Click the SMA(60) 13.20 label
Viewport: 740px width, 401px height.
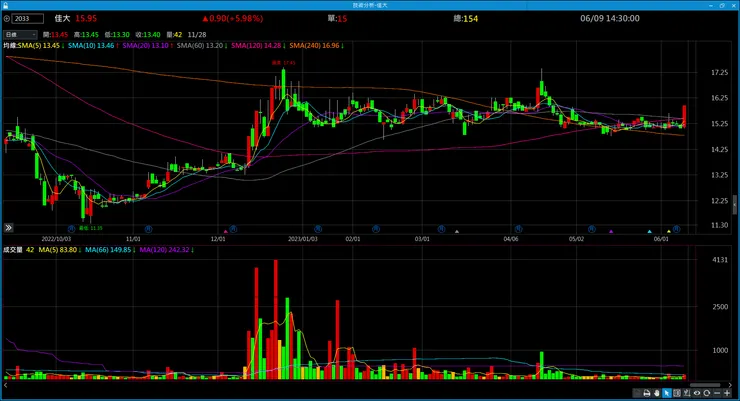pos(202,46)
